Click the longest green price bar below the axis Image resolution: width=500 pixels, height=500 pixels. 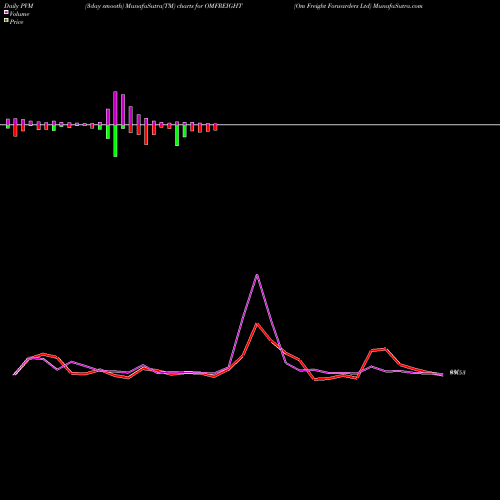pos(115,141)
